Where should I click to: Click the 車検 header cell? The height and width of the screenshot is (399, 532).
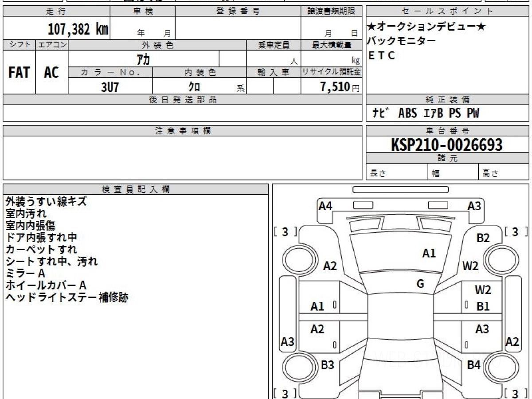[142, 12]
